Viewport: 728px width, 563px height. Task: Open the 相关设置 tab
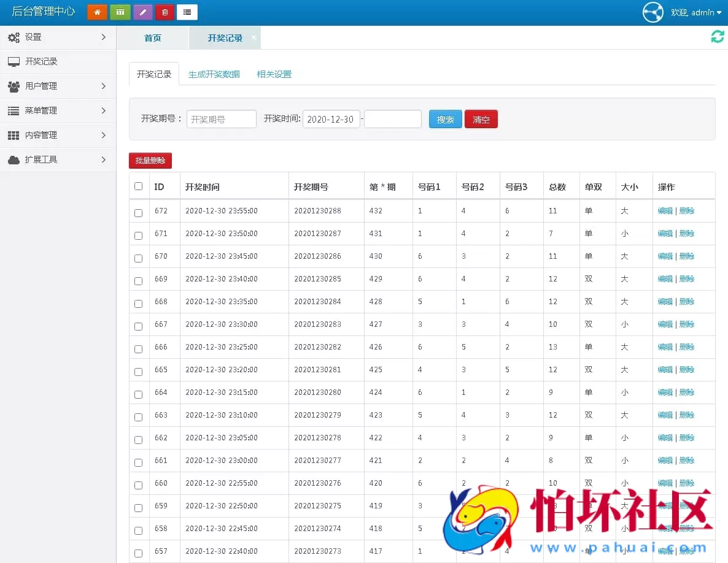coord(274,74)
